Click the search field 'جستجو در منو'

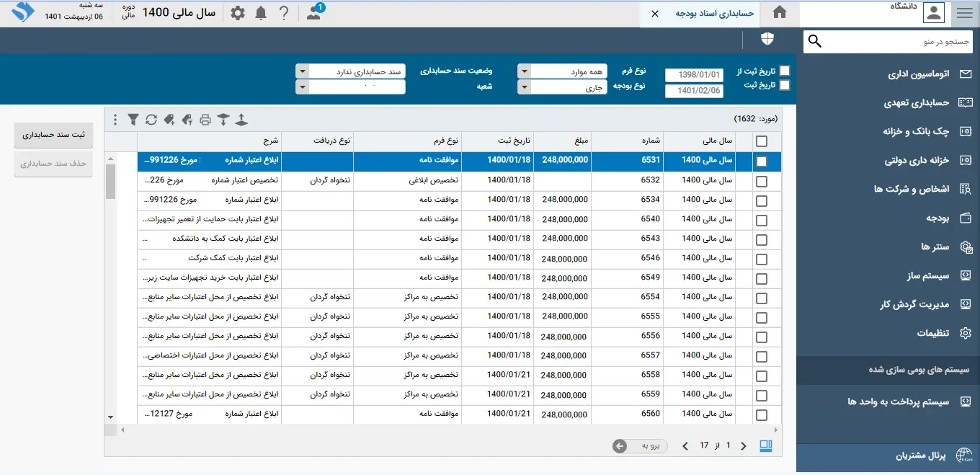pyautogui.click(x=897, y=42)
